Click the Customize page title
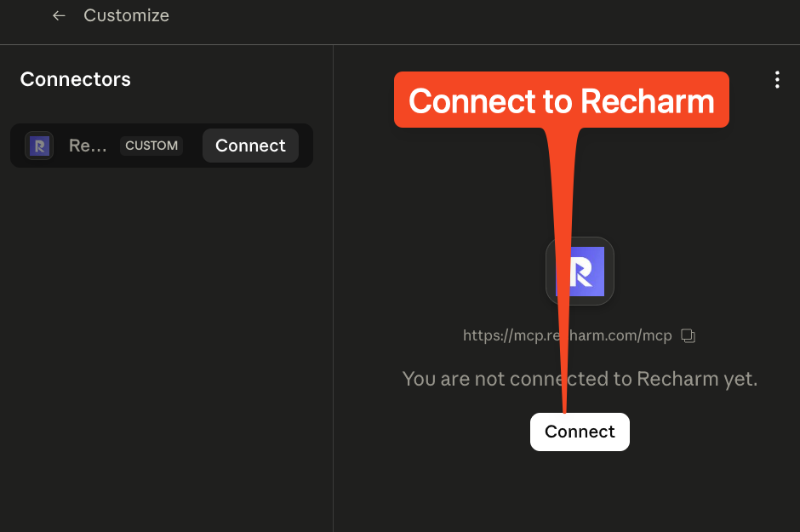The width and height of the screenshot is (800, 532). pyautogui.click(x=126, y=15)
